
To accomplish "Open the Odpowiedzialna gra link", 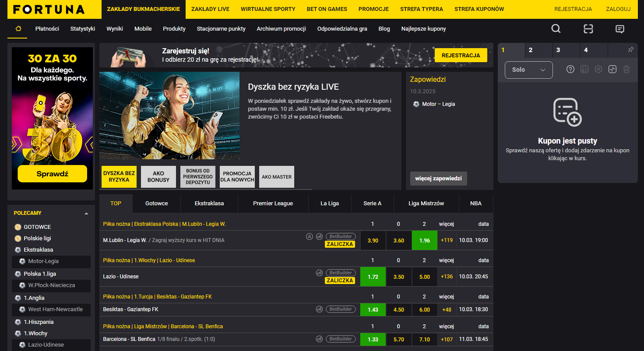I will [342, 28].
